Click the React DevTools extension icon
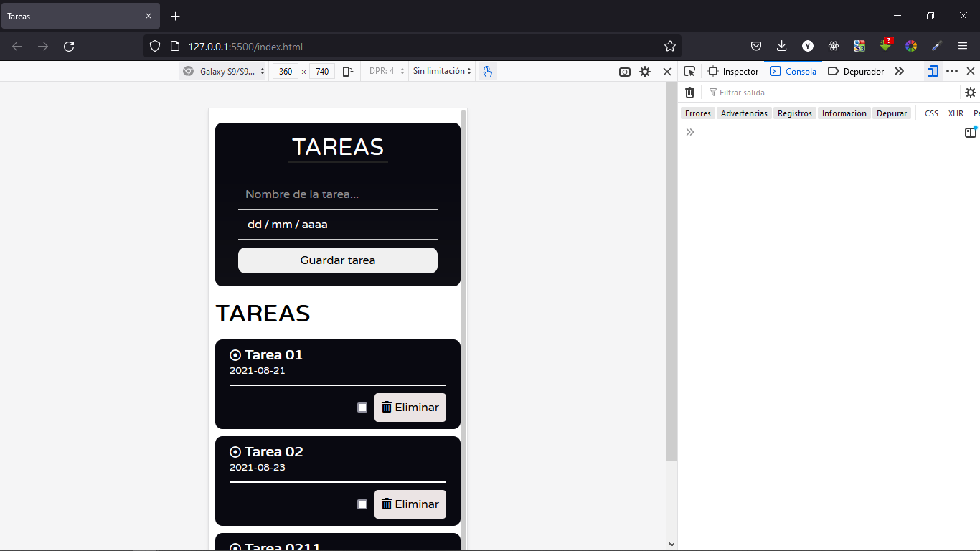 coord(834,46)
